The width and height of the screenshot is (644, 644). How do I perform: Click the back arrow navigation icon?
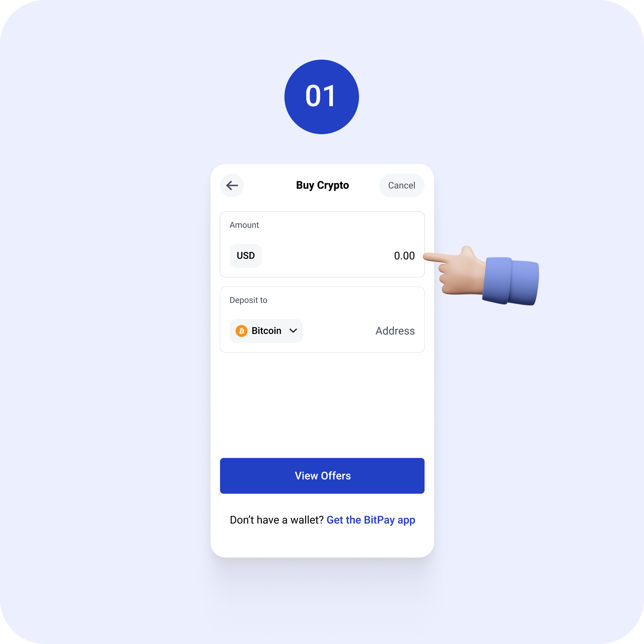coord(232,185)
